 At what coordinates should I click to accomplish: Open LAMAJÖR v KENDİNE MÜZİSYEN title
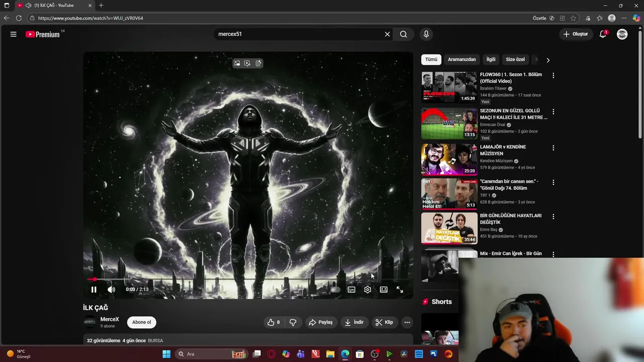[x=503, y=150]
